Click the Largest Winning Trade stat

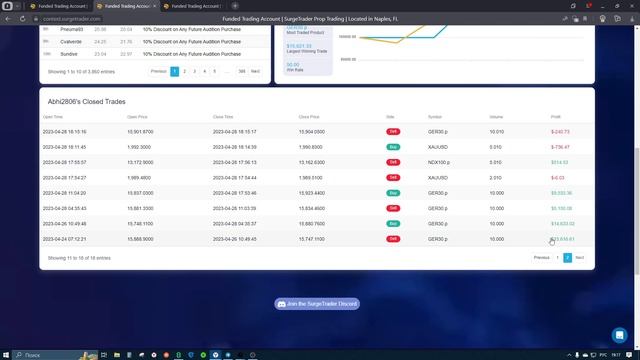[x=307, y=49]
